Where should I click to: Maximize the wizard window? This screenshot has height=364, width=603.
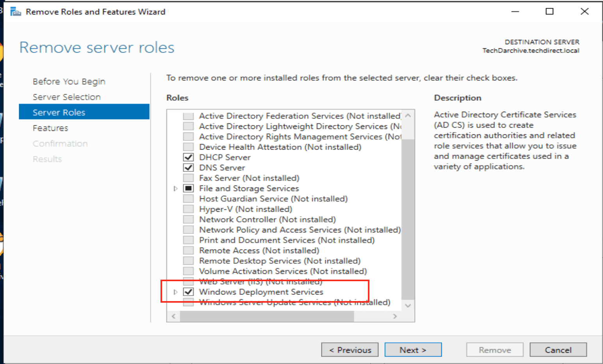point(549,11)
